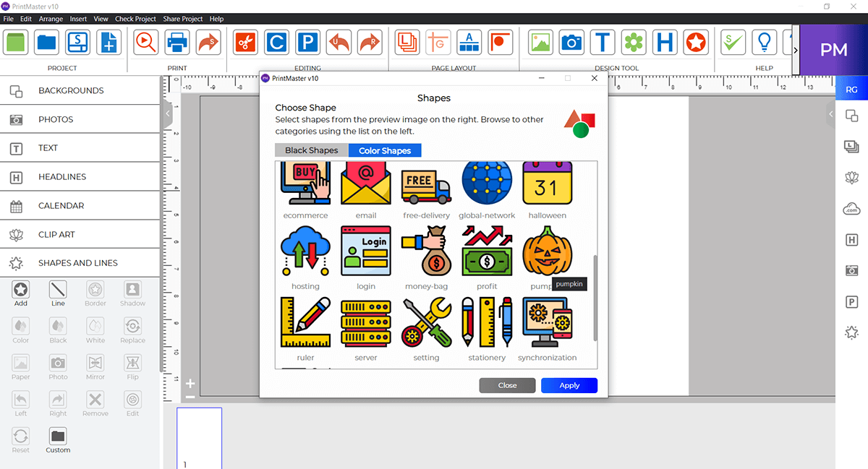The image size is (868, 469).
Task: Click the Print Preview magnifier icon
Action: click(x=145, y=42)
